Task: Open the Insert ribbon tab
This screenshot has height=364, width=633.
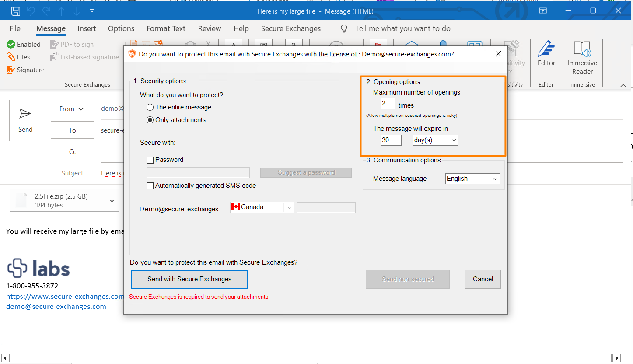Action: [x=87, y=28]
